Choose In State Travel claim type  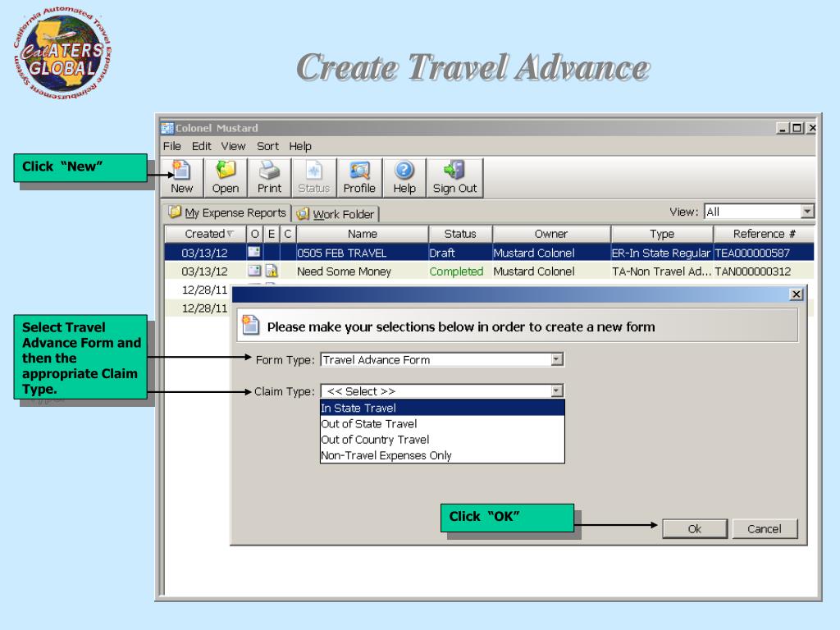coord(442,408)
